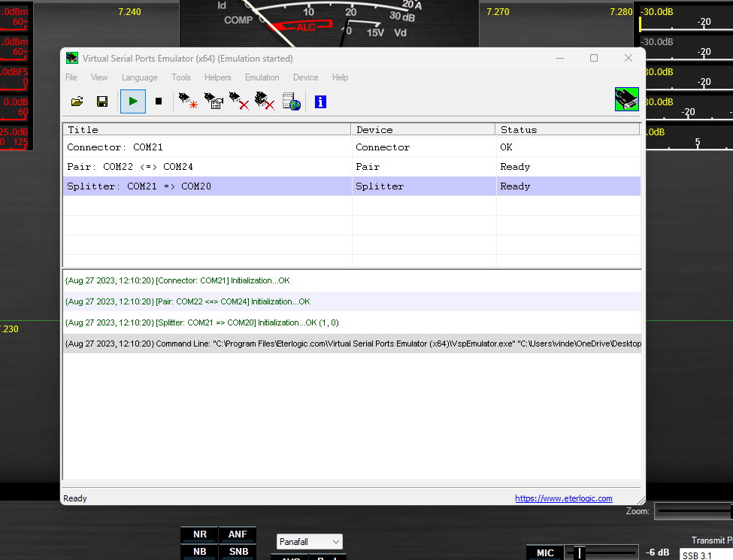Delete the selected device via the toolbar
This screenshot has height=560, width=733.
click(x=239, y=101)
